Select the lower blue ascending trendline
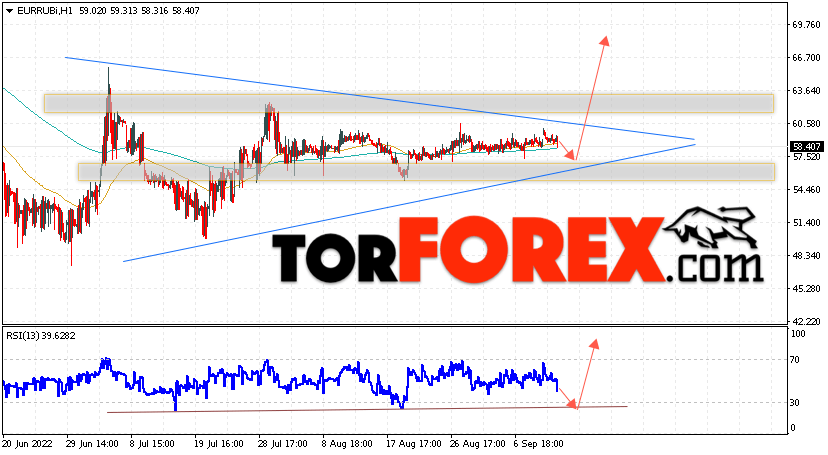Image resolution: width=828 pixels, height=455 pixels. click(x=409, y=202)
